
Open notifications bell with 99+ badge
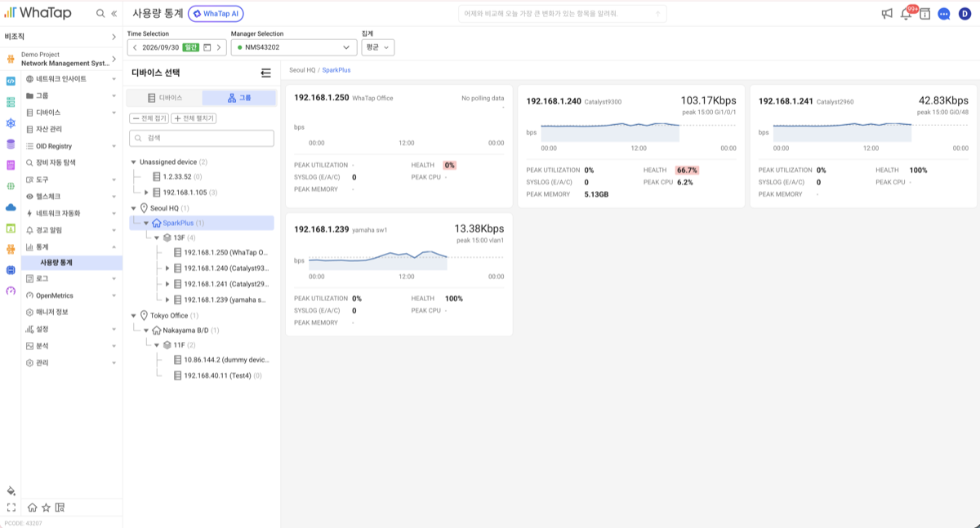click(906, 14)
